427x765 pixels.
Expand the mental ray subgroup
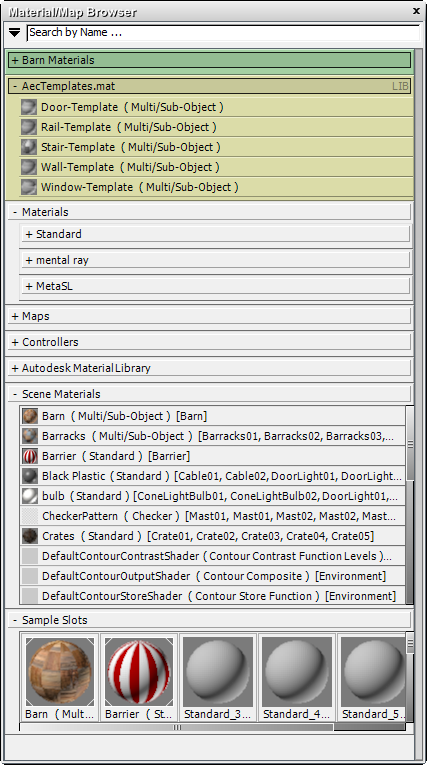coord(216,261)
